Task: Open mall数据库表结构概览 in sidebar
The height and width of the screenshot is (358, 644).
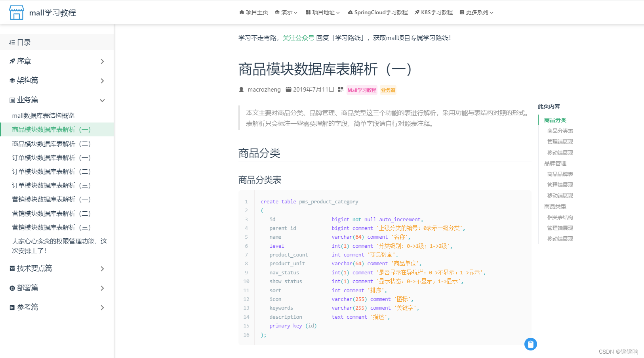Action: click(x=43, y=115)
